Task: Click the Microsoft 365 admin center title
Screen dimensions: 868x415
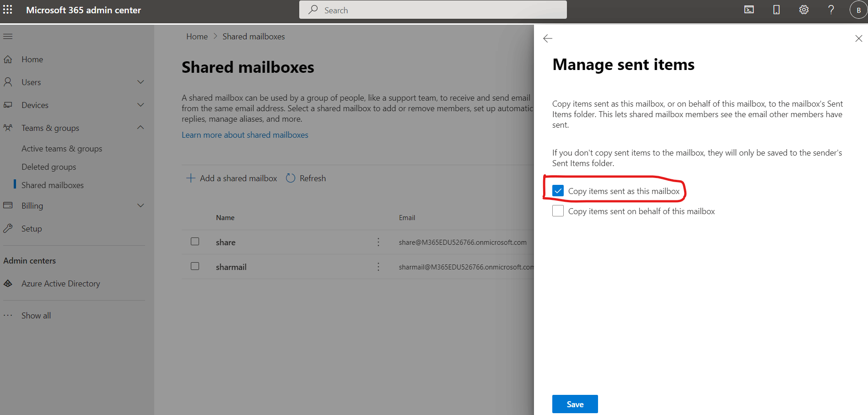Action: point(83,10)
